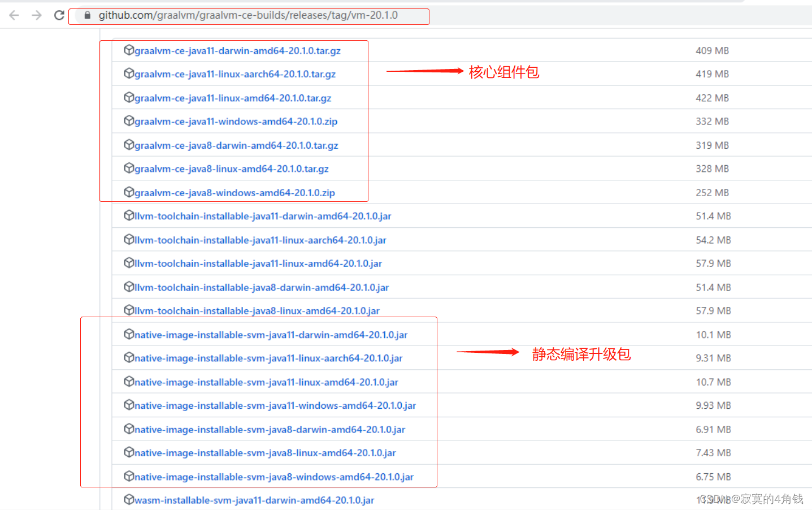Select the 332 MB file size text
Screen dimensions: 812x510
coord(712,122)
